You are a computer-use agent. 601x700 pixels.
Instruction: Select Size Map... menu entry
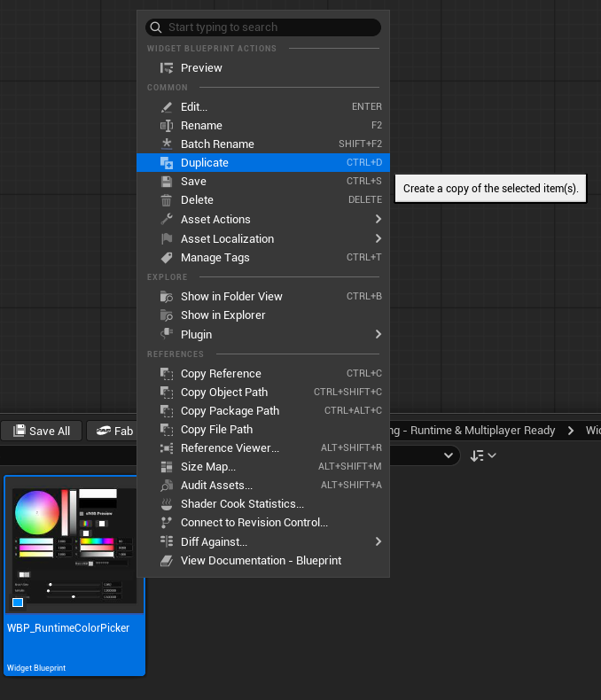point(263,467)
